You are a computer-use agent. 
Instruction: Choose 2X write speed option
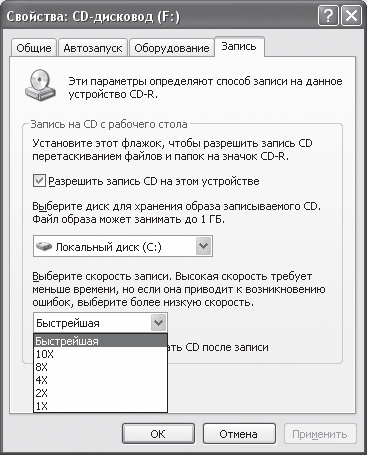100,393
